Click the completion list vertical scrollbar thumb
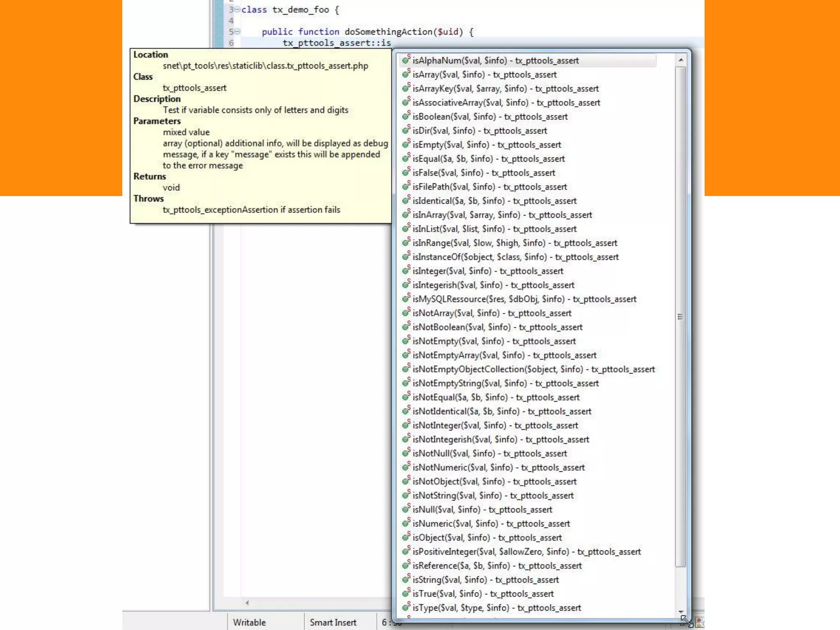 [680, 317]
